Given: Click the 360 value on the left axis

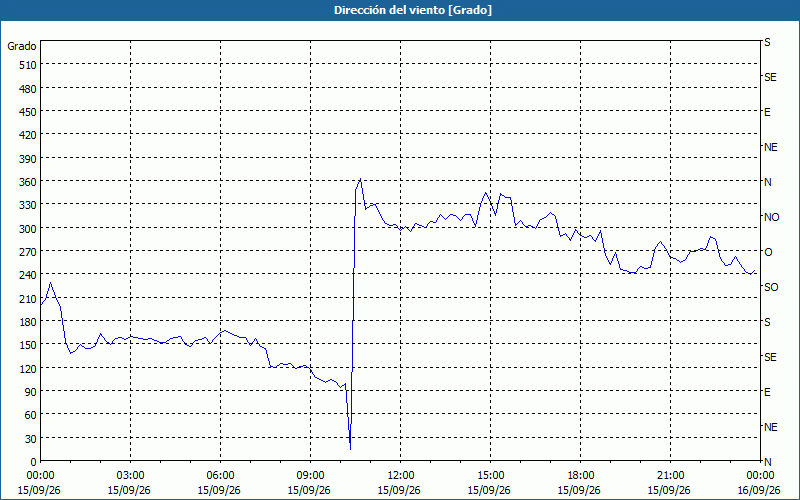Looking at the screenshot, I should coord(27,182).
